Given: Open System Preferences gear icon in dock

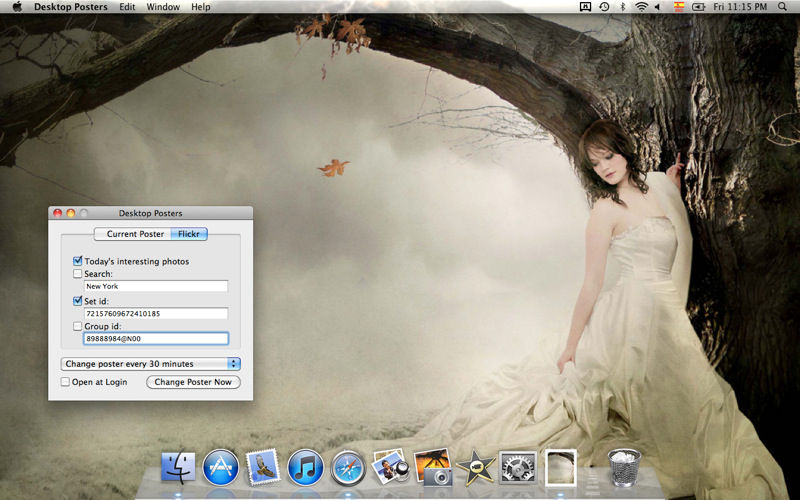Looking at the screenshot, I should [518, 467].
